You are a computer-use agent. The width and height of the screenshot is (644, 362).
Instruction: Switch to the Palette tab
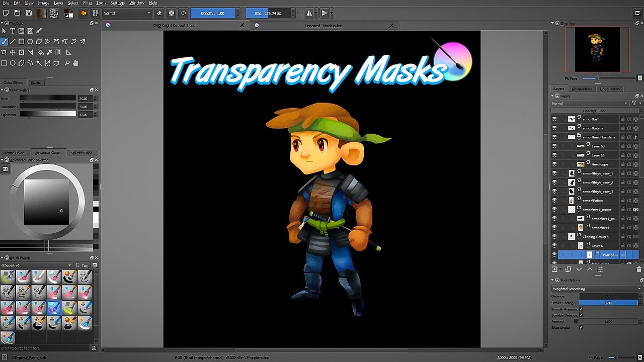coord(36,82)
